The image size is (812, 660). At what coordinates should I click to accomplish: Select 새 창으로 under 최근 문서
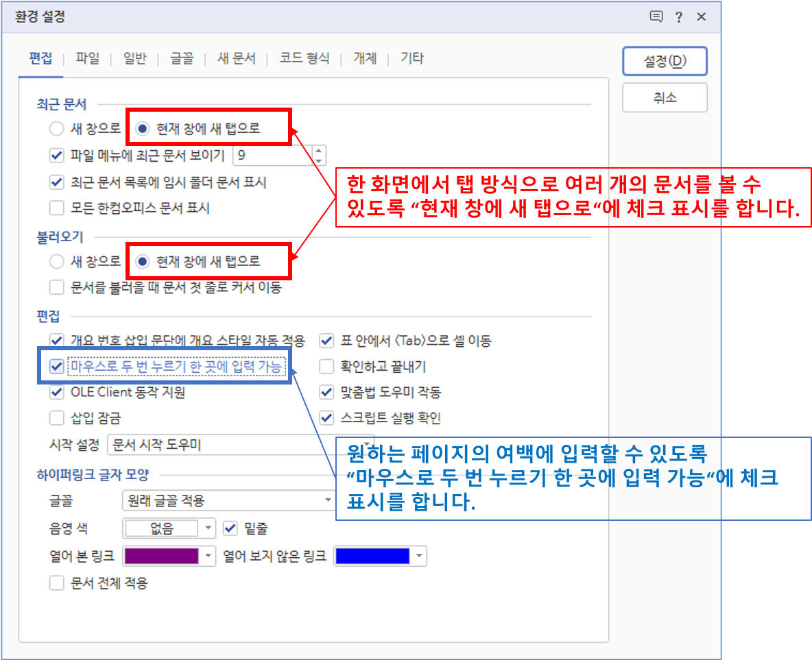tap(56, 128)
